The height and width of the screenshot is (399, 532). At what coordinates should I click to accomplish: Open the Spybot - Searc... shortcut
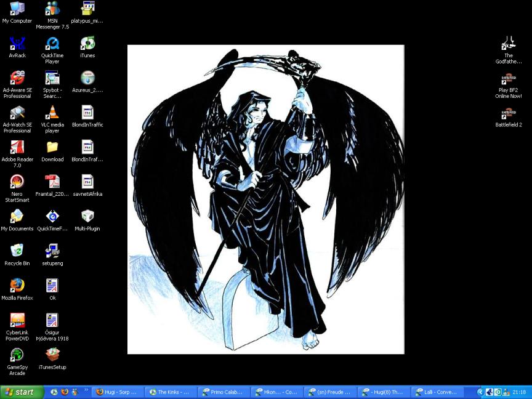pyautogui.click(x=52, y=85)
